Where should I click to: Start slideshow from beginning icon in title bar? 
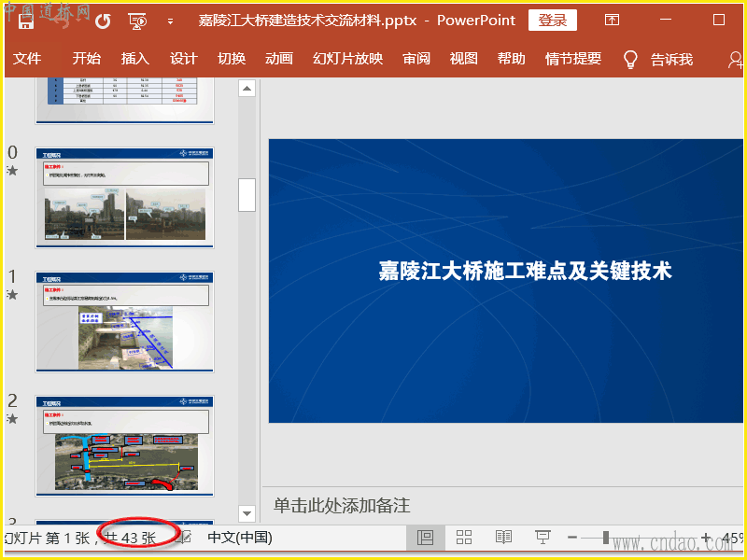coord(137,21)
